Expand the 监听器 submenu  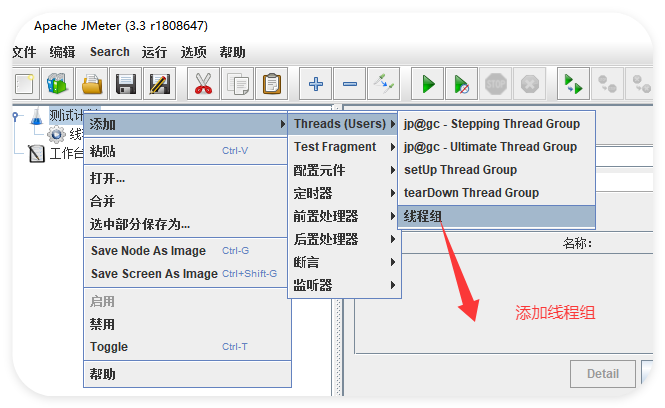pos(343,285)
